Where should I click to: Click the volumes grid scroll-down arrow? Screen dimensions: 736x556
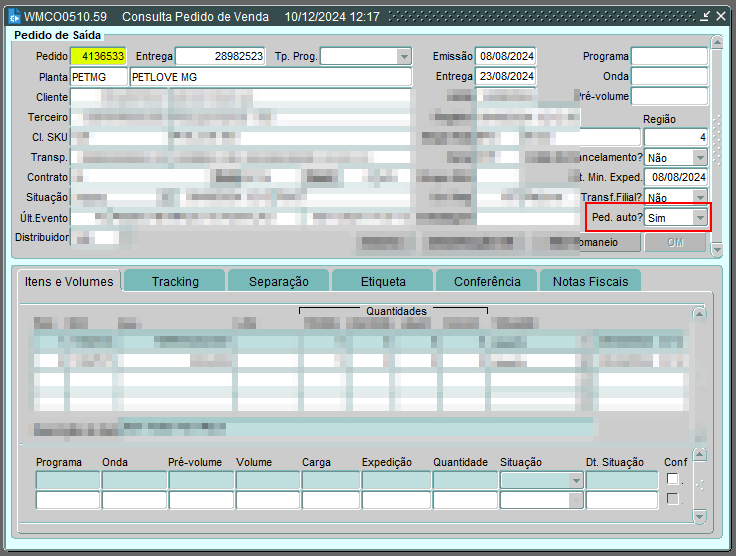point(699,516)
